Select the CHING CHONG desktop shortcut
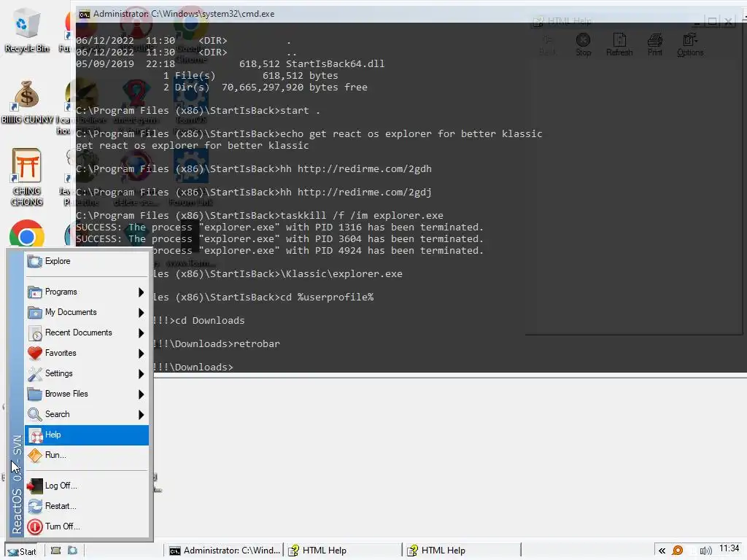Viewport: 747px width, 560px height. (x=27, y=178)
